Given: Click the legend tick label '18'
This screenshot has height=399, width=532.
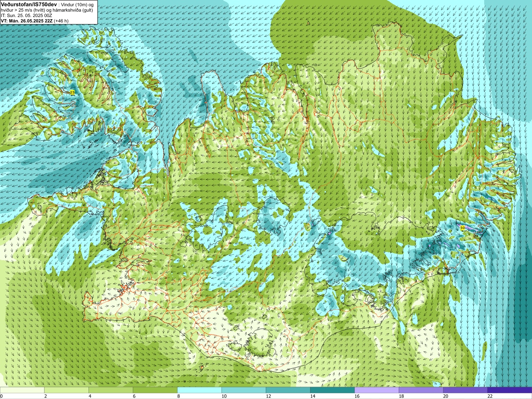Looking at the screenshot, I should pyautogui.click(x=401, y=396).
